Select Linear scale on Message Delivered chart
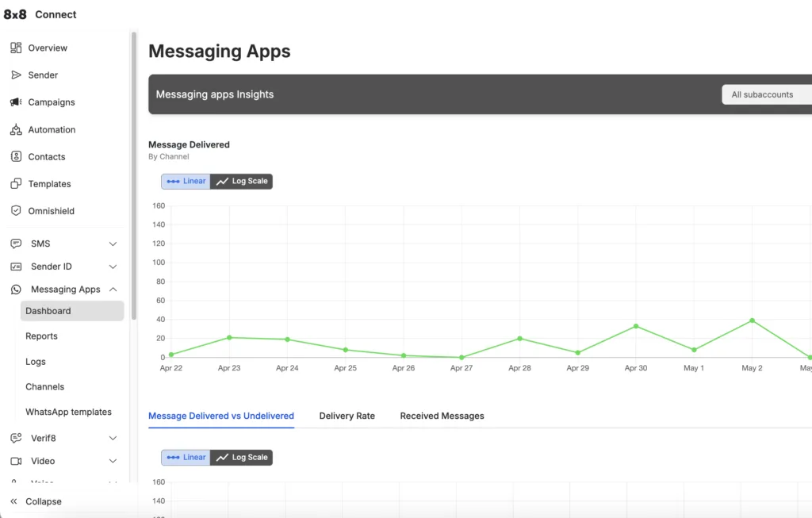The width and height of the screenshot is (812, 518). coord(186,182)
